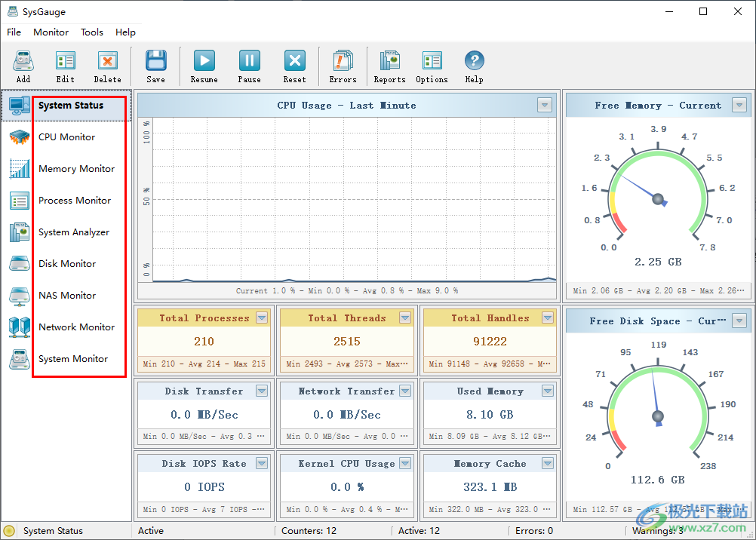This screenshot has height=540, width=756.
Task: Click the CPU chart Current 1.0 % summary line
Action: coord(347,290)
